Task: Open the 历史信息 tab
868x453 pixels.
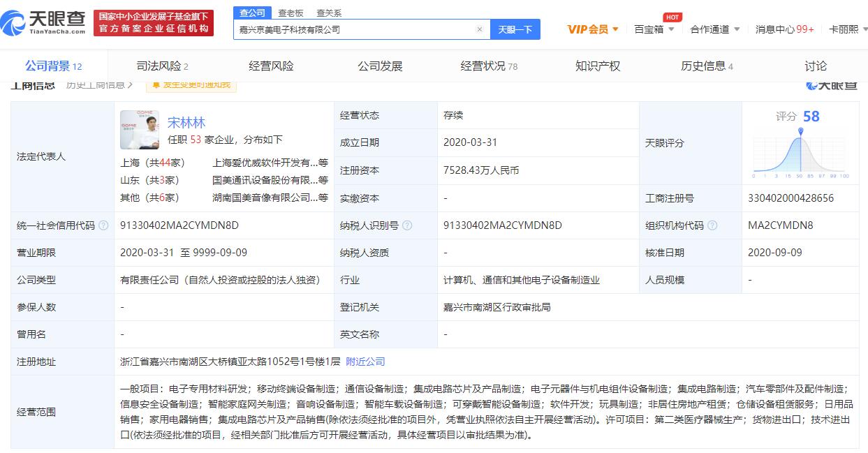Action: tap(707, 66)
